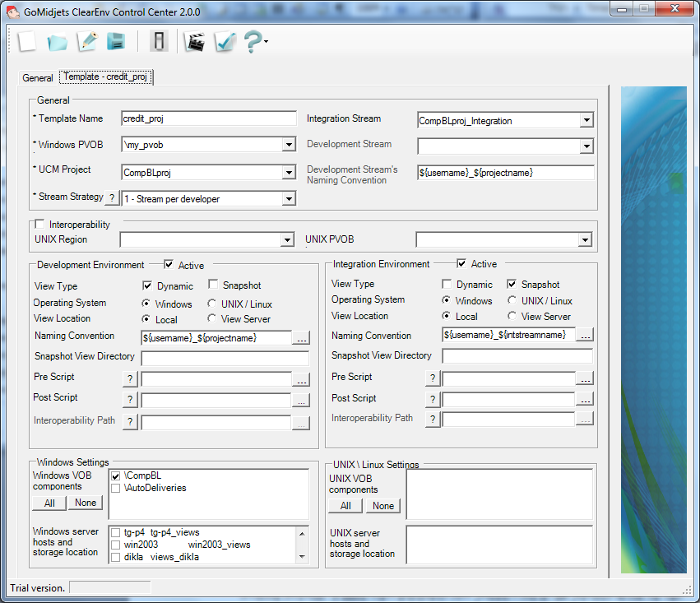Click the clapperboard toolbar icon
Screen dimensions: 700x603
[x=194, y=41]
